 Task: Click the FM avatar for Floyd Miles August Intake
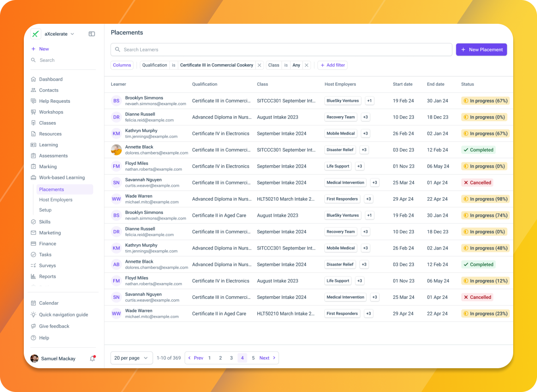pos(116,281)
